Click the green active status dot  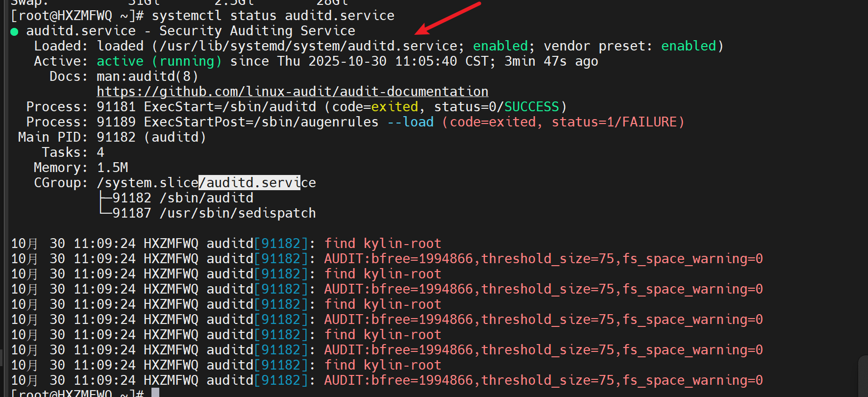[x=14, y=32]
